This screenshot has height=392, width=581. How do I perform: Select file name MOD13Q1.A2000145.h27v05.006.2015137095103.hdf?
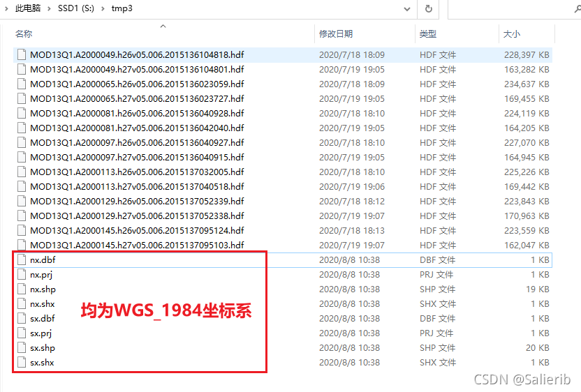137,245
